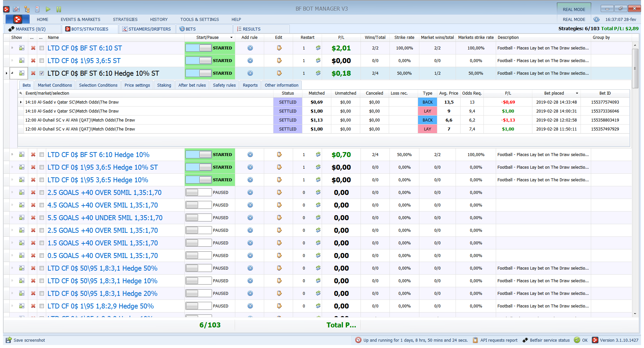Screen dimensions: 644x348
Task: Edit strategy LTD CF 0$ 1\95 3,6:5 ST
Action: 279,60
